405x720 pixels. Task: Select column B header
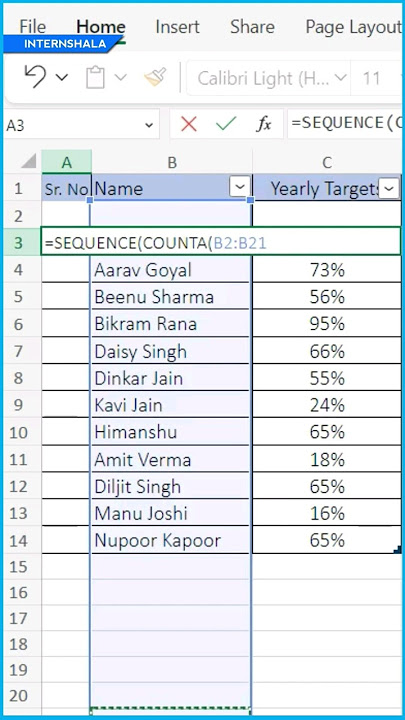[x=172, y=162]
